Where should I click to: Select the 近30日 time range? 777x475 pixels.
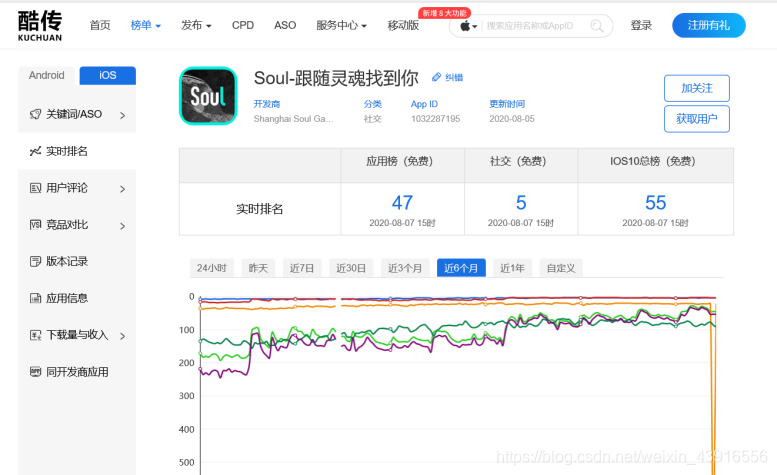[351, 268]
